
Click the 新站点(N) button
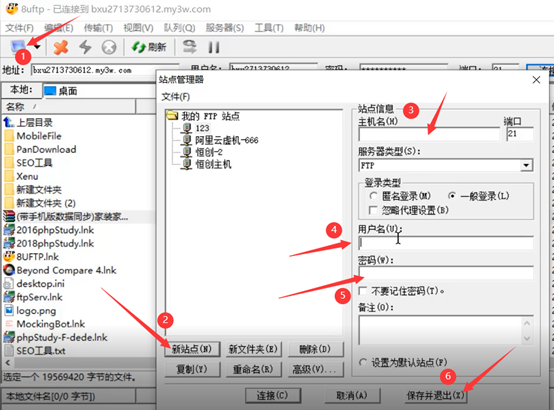tap(192, 349)
